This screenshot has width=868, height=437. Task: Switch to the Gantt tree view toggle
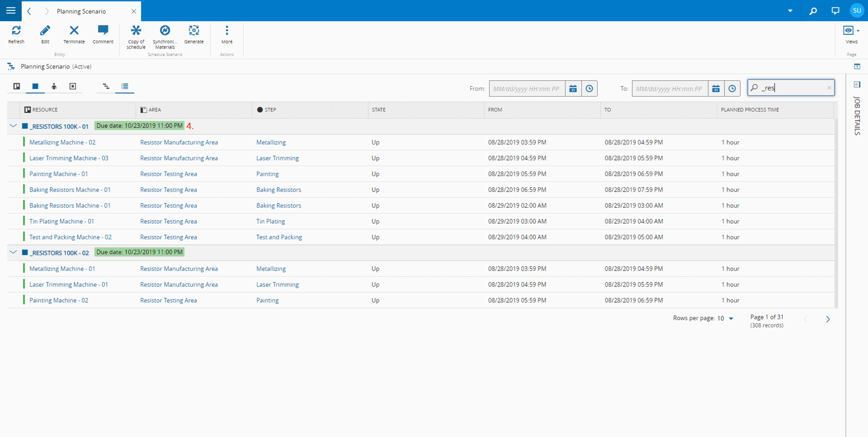click(106, 87)
